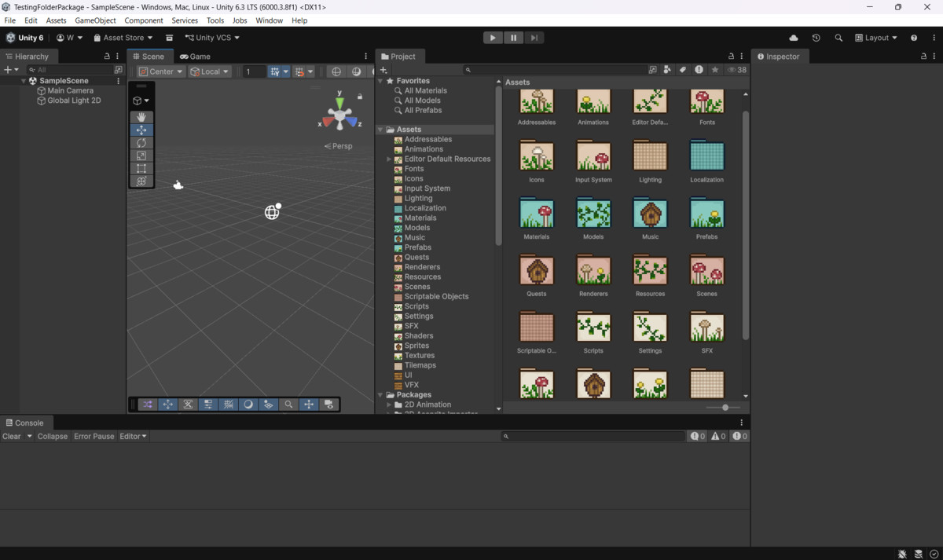Image resolution: width=943 pixels, height=560 pixels.
Task: Select Main Camera in Hierarchy
Action: (x=70, y=90)
